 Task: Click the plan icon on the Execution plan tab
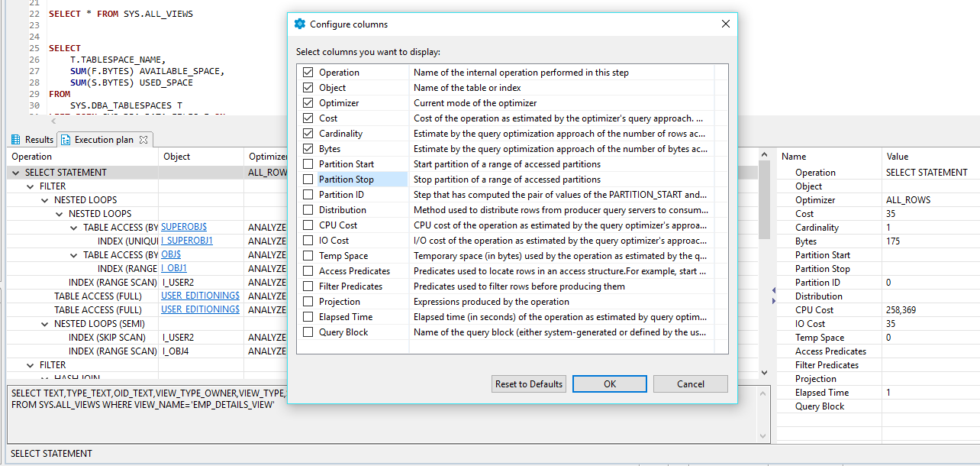coord(66,139)
